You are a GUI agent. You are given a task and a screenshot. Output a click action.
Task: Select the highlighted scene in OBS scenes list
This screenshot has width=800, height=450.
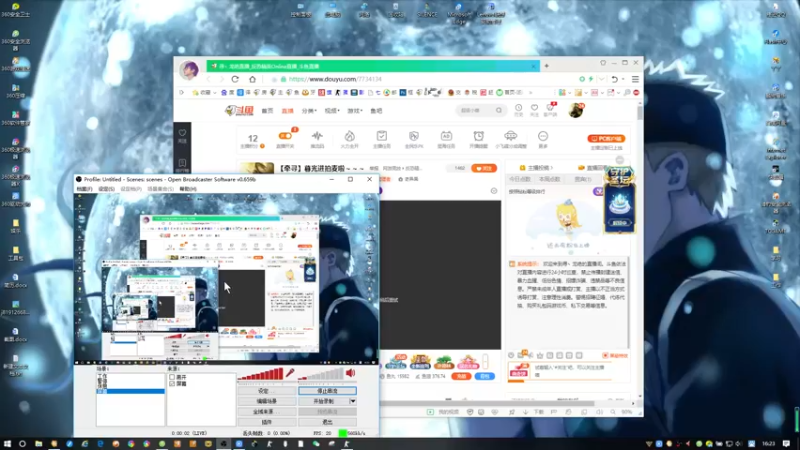pyautogui.click(x=131, y=391)
